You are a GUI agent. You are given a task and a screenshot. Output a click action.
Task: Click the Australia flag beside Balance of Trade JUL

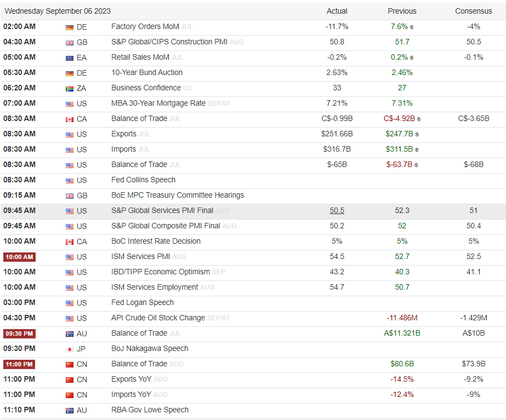(x=70, y=334)
